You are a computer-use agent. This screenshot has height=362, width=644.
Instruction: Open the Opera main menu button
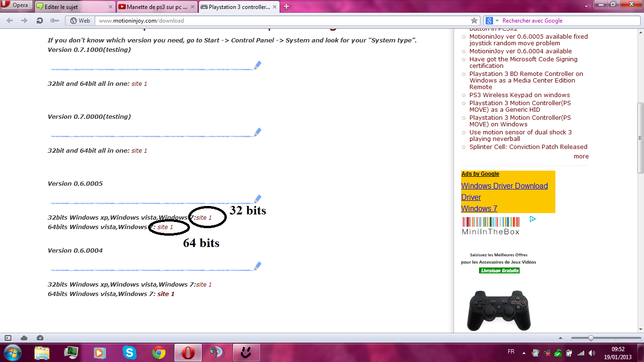(x=17, y=5)
